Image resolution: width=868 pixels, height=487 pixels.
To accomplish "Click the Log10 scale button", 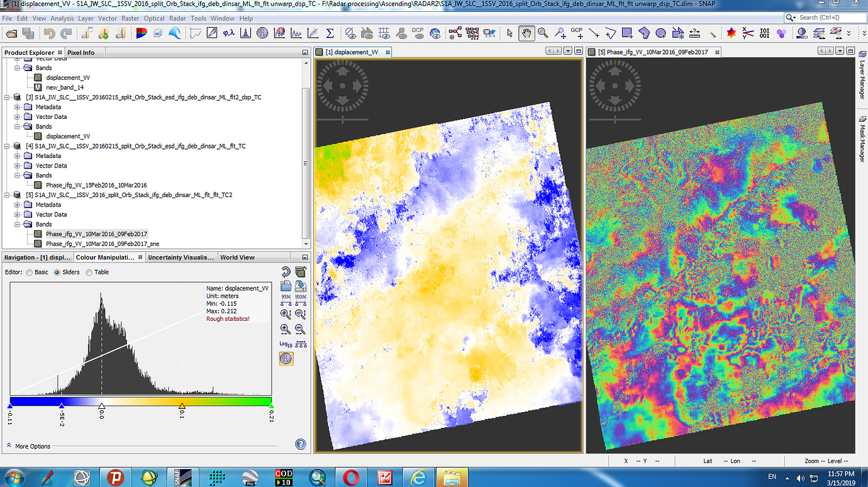I will pos(286,344).
